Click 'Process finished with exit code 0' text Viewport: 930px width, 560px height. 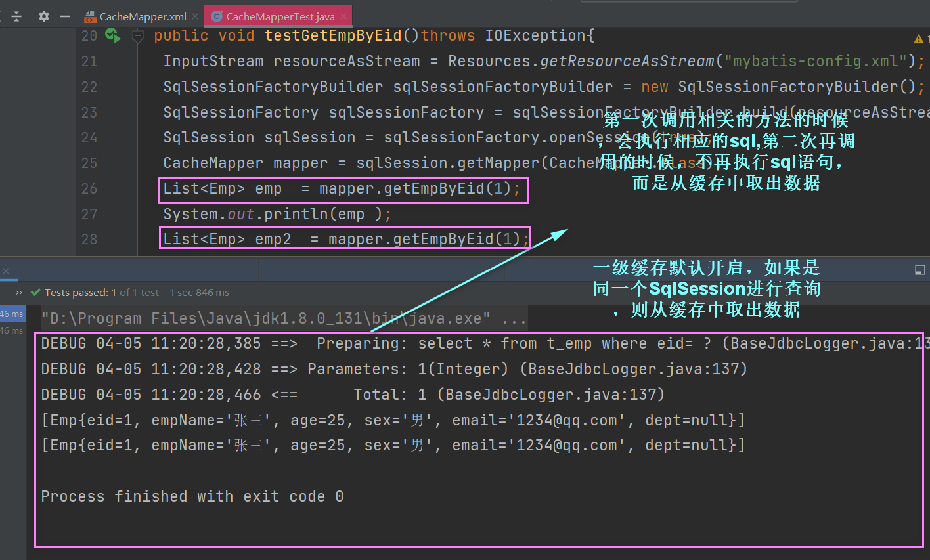coord(192,496)
